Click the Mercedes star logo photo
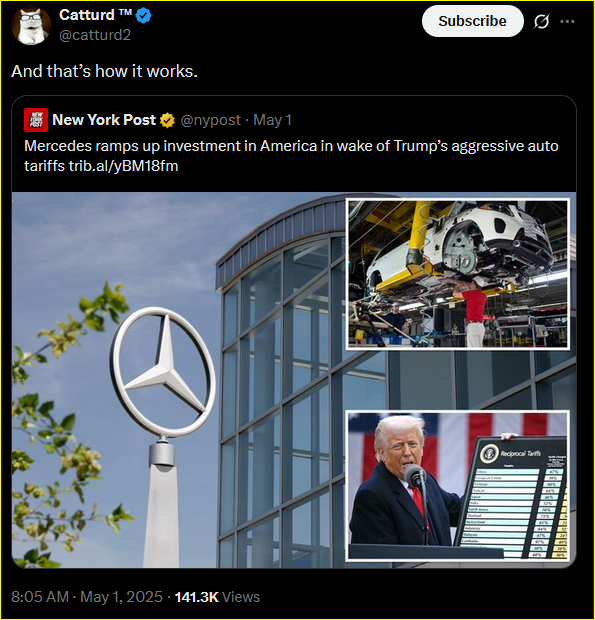The height and width of the screenshot is (620, 595). click(x=162, y=371)
